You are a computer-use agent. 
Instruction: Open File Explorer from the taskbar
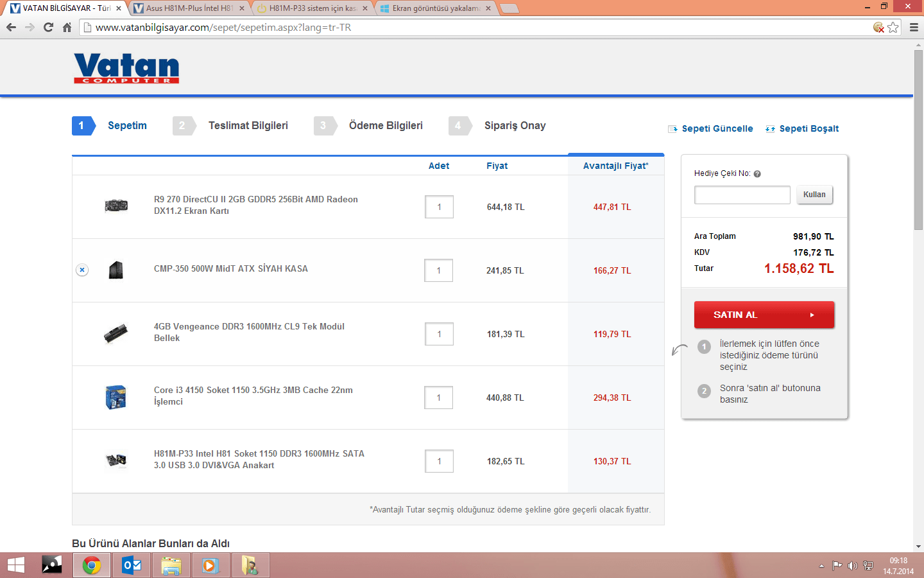[171, 566]
